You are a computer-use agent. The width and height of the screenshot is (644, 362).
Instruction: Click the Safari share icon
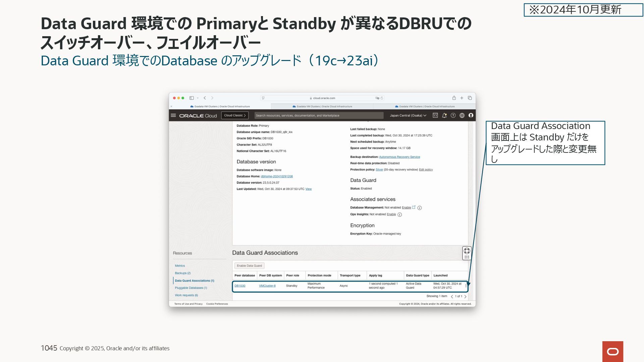pyautogui.click(x=454, y=98)
